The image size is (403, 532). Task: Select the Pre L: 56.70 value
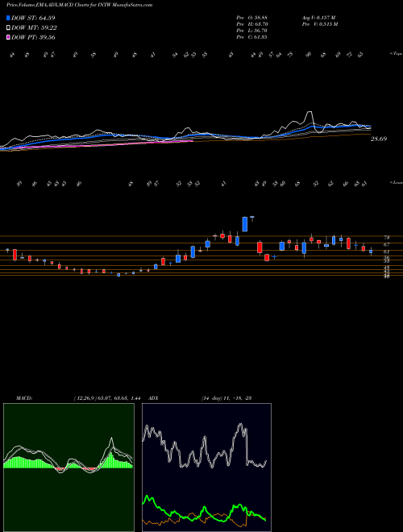coord(251,31)
